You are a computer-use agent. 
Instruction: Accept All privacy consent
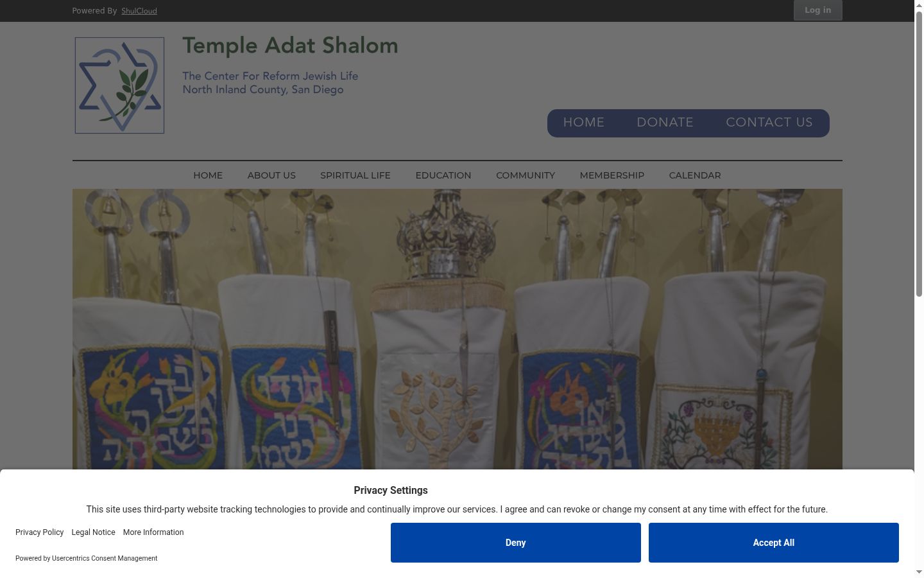(x=774, y=543)
